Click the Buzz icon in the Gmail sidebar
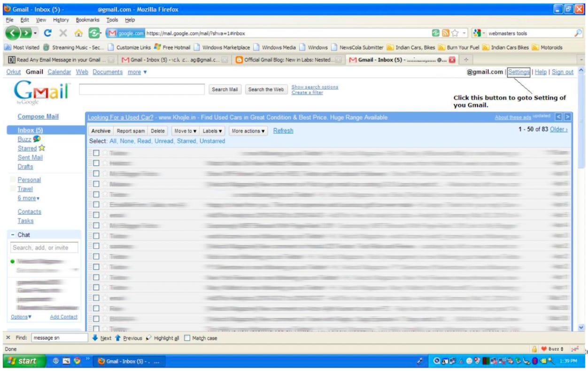588x371 pixels. pyautogui.click(x=37, y=139)
